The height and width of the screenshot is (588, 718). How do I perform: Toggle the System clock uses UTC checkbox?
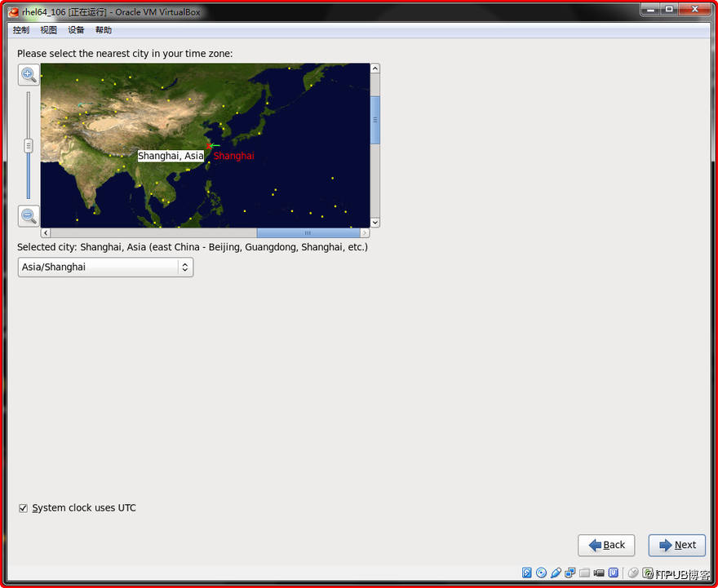[x=23, y=507]
